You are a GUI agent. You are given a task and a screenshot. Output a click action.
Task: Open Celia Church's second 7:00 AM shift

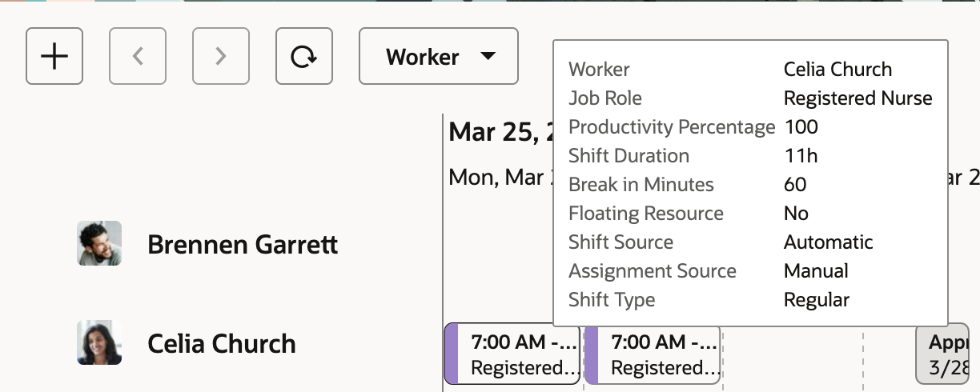coord(659,355)
